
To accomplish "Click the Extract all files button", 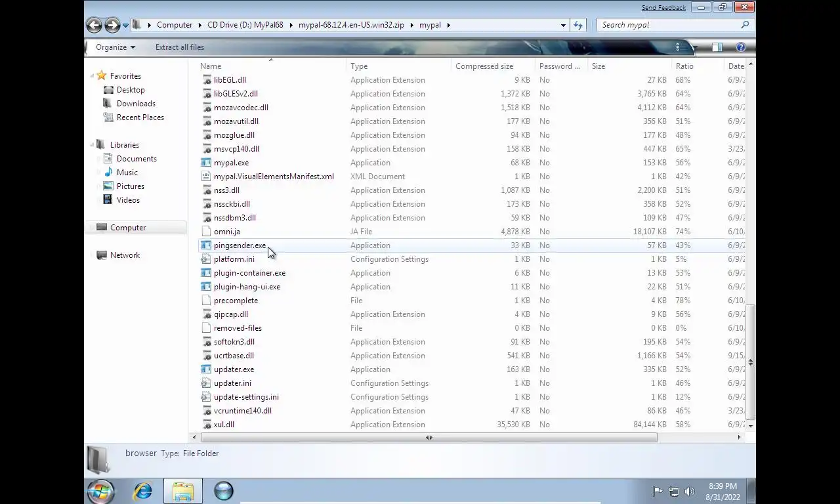I will 180,47.
